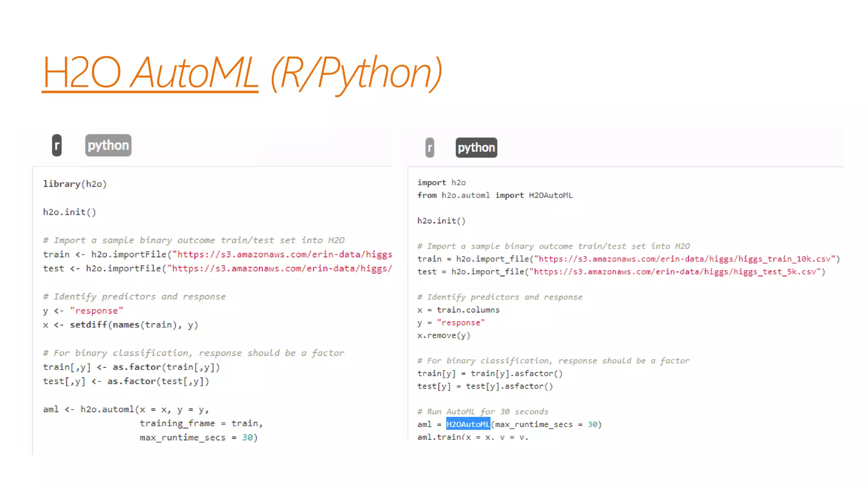Image resolution: width=868 pixels, height=488 pixels.
Task: Click the "response" string in Python code
Action: (x=461, y=322)
